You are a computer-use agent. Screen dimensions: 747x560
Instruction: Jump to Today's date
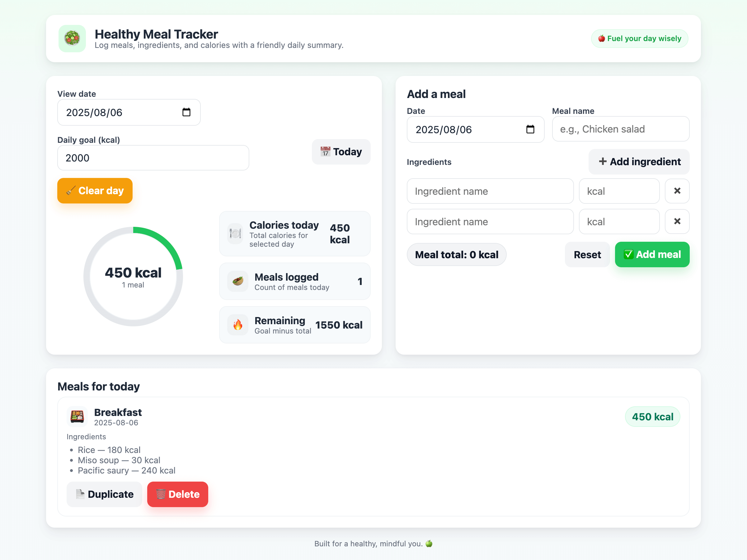341,152
